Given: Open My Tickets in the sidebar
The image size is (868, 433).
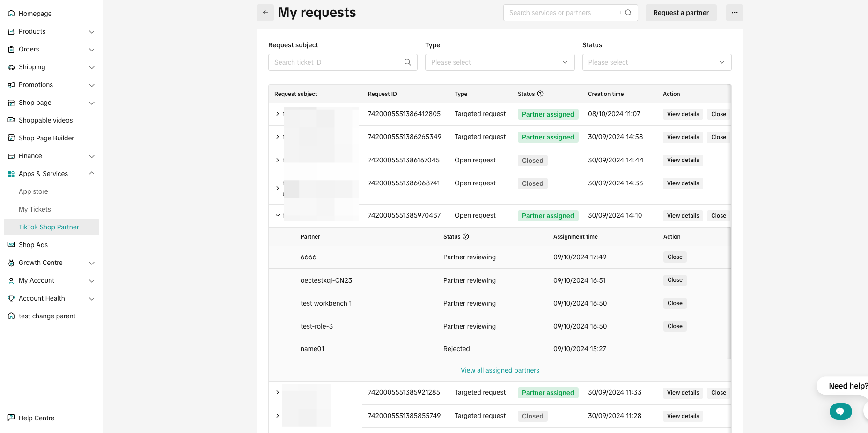Looking at the screenshot, I should [x=35, y=209].
